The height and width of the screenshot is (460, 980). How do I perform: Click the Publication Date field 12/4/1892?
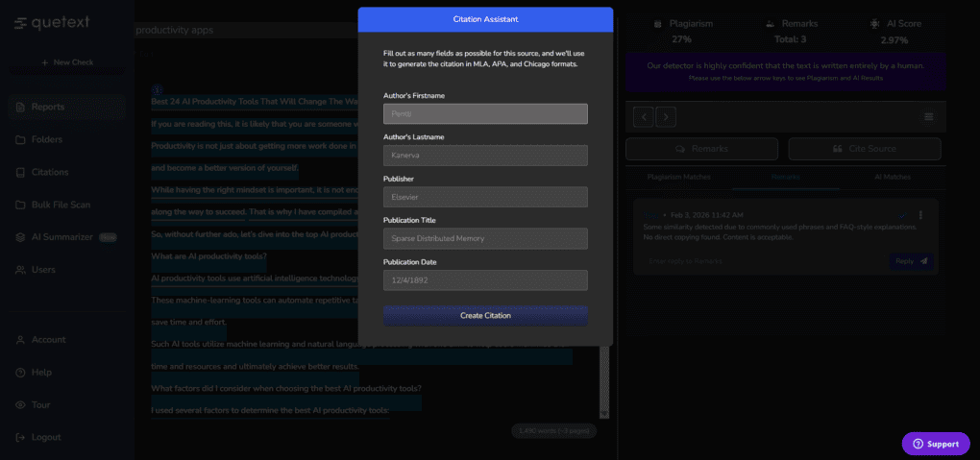(x=485, y=280)
